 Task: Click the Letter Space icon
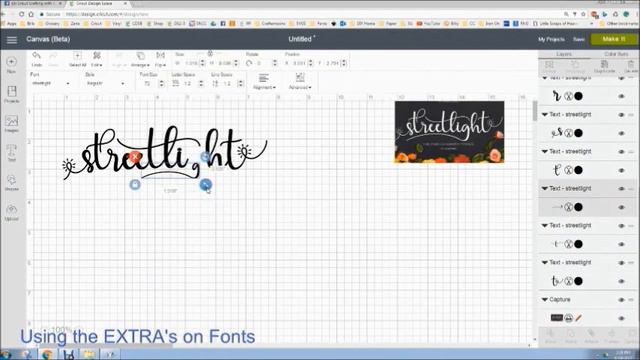click(176, 83)
